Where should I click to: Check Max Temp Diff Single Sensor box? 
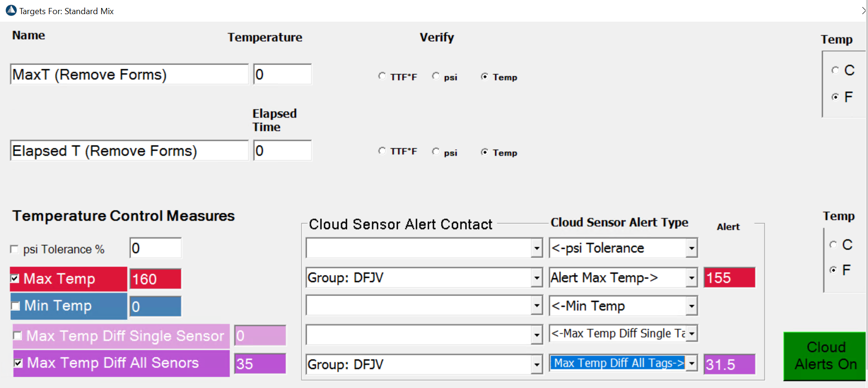[x=18, y=336]
